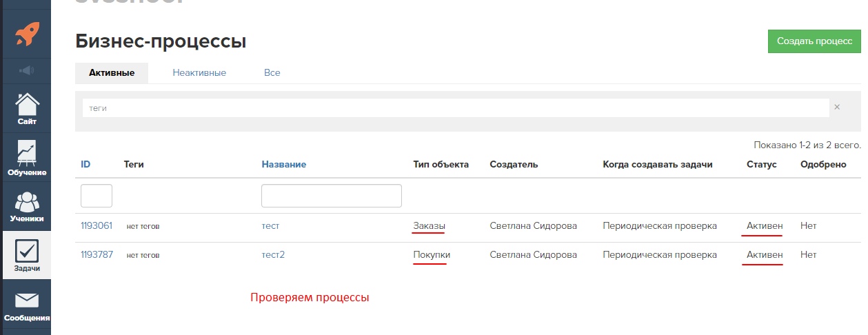The image size is (868, 335).
Task: Sort by the Название column header
Action: (x=283, y=164)
